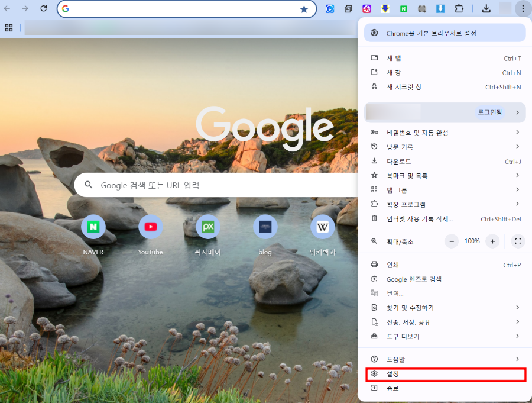Screen dimensions: 532x403
Task: Increase zoom with the plus button
Action: coord(492,241)
